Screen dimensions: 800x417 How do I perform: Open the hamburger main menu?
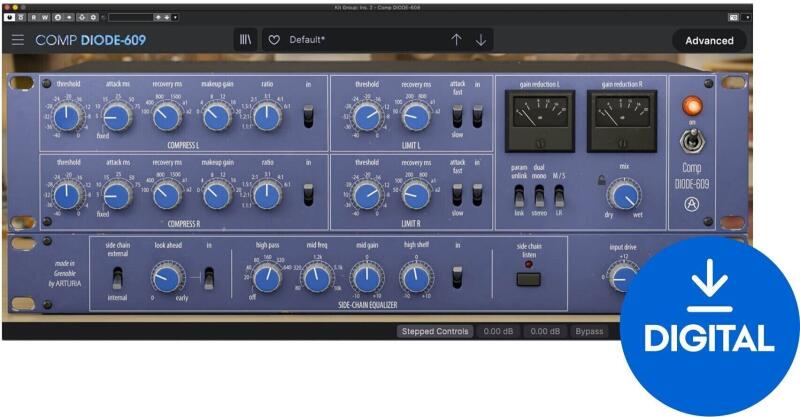point(18,40)
